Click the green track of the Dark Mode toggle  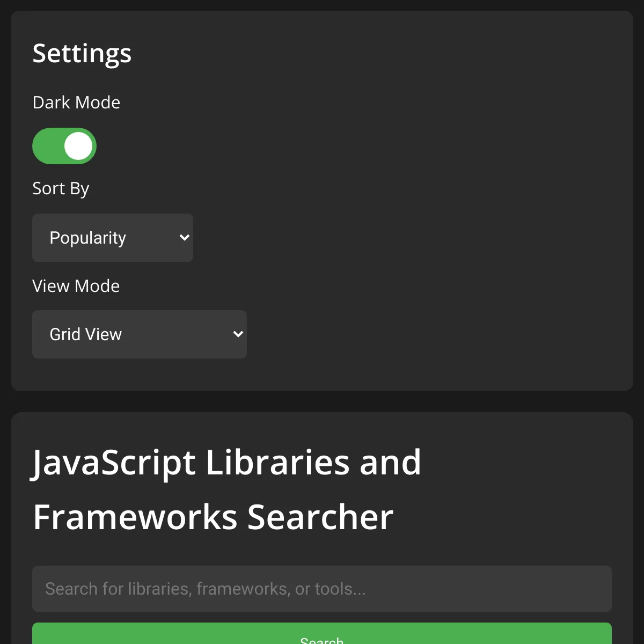tap(47, 146)
